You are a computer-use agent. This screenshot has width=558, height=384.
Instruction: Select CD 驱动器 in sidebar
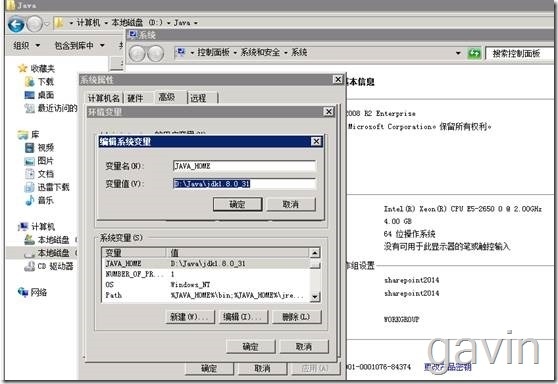coord(49,266)
